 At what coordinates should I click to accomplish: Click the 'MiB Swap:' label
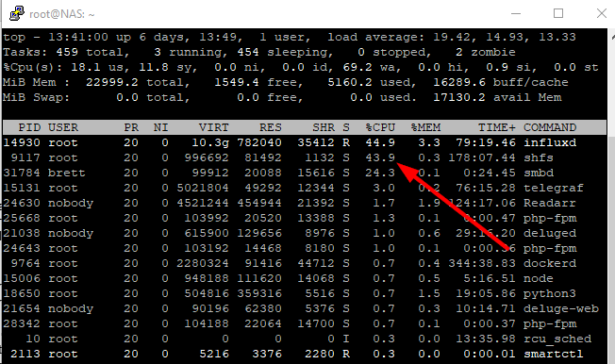(37, 97)
